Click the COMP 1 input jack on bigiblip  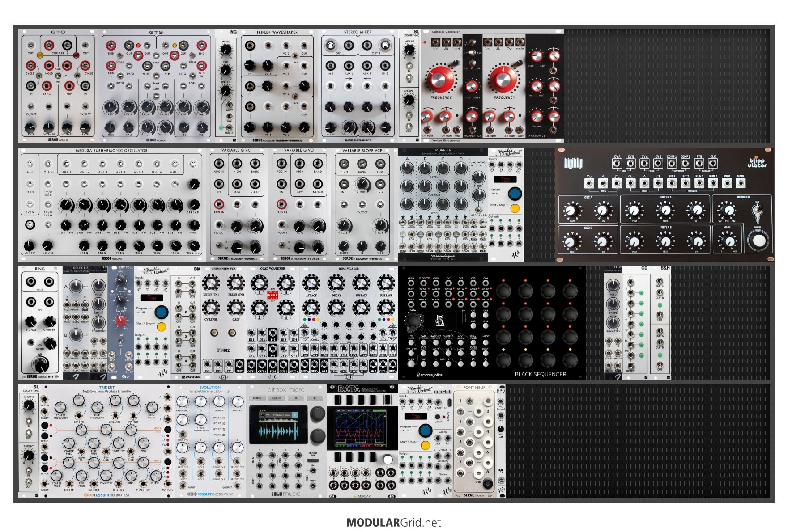tap(671, 163)
